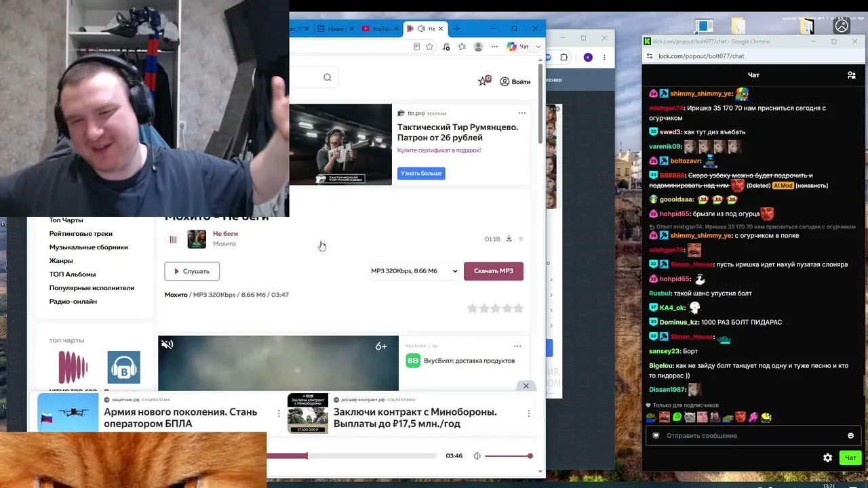Click the taskbar clock showing 13:21
Screen dimensions: 868x488
point(829,485)
